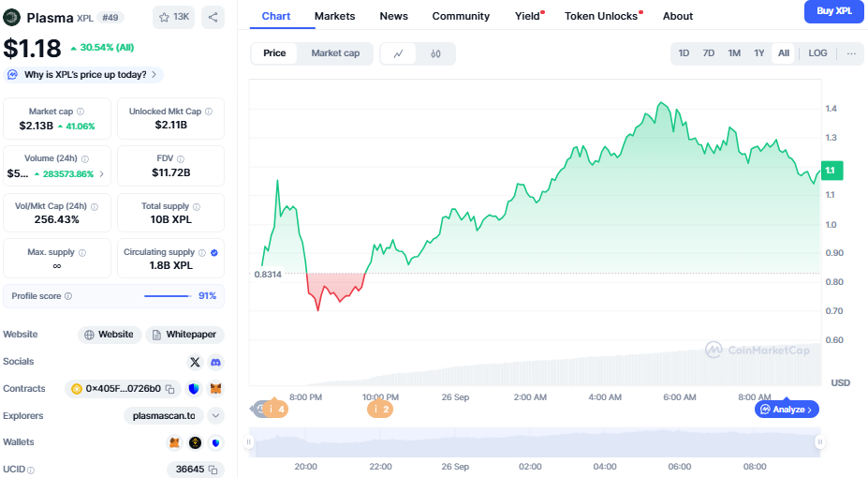Toggle the Market cap chart mode
The image size is (868, 478).
point(335,53)
